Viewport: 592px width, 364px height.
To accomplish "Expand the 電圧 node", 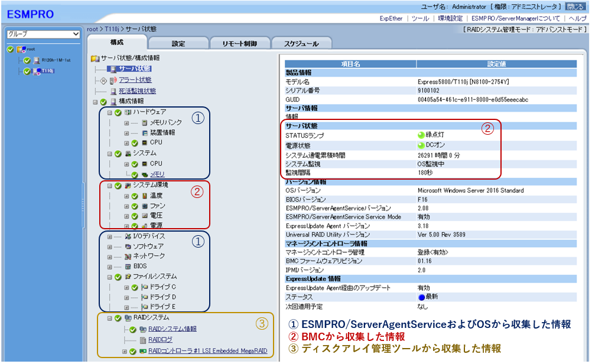I will click(x=126, y=216).
